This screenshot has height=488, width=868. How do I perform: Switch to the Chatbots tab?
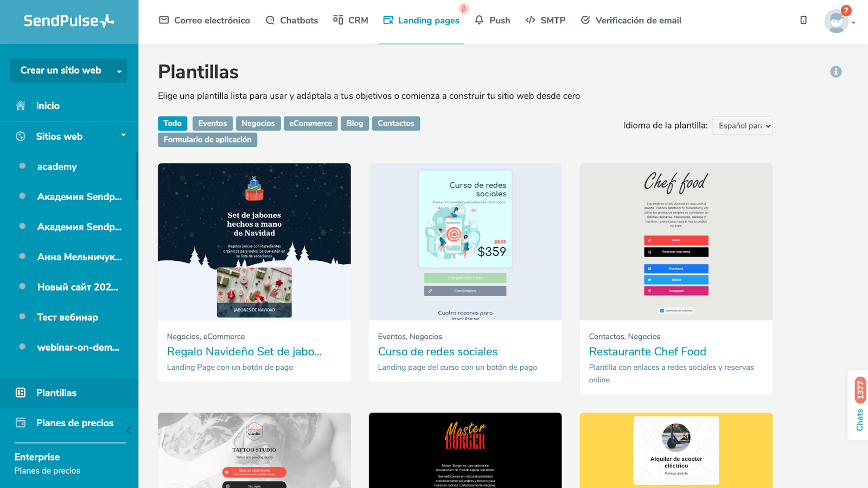(292, 21)
